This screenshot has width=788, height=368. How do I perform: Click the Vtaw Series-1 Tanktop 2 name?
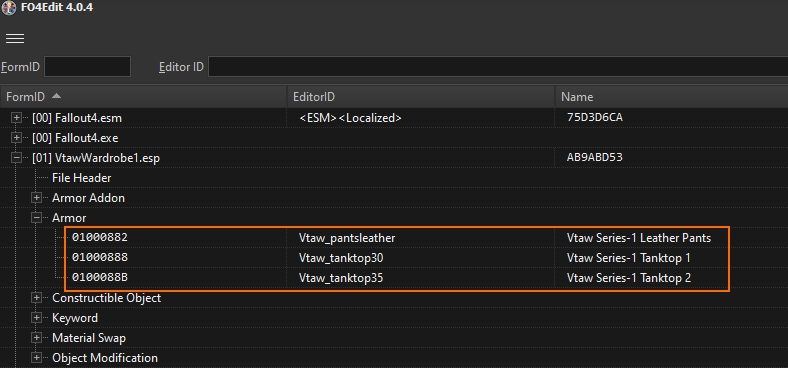tap(629, 278)
